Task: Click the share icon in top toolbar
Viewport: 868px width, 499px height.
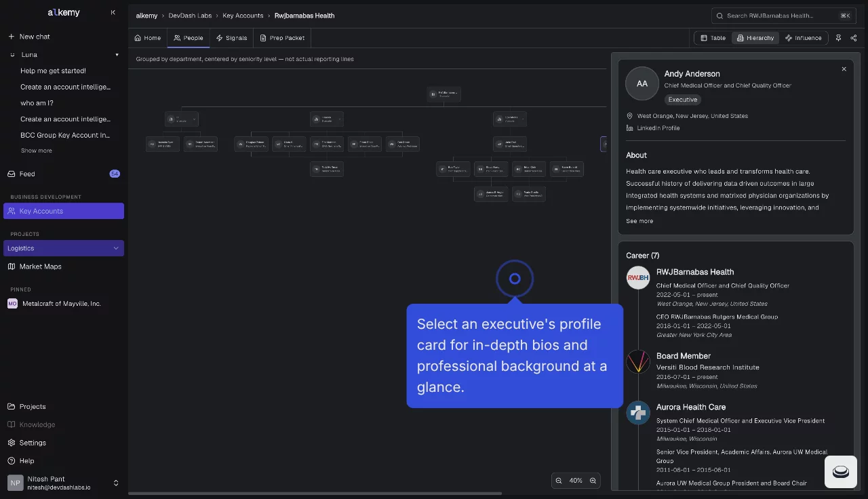Action: pyautogui.click(x=854, y=38)
